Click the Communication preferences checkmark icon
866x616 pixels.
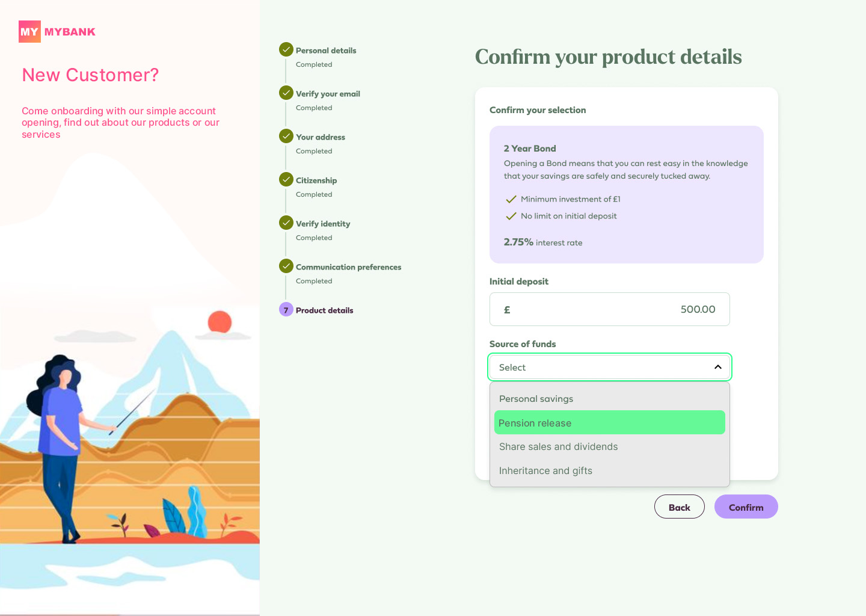[286, 266]
